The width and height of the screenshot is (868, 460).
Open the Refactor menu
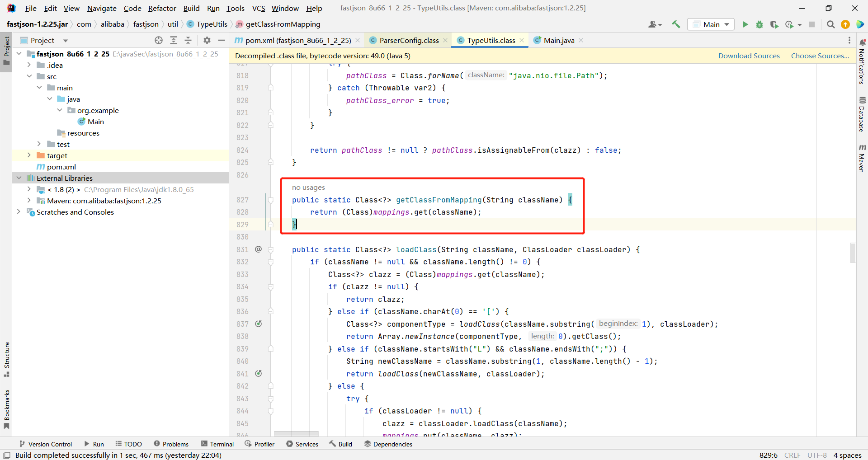click(162, 8)
